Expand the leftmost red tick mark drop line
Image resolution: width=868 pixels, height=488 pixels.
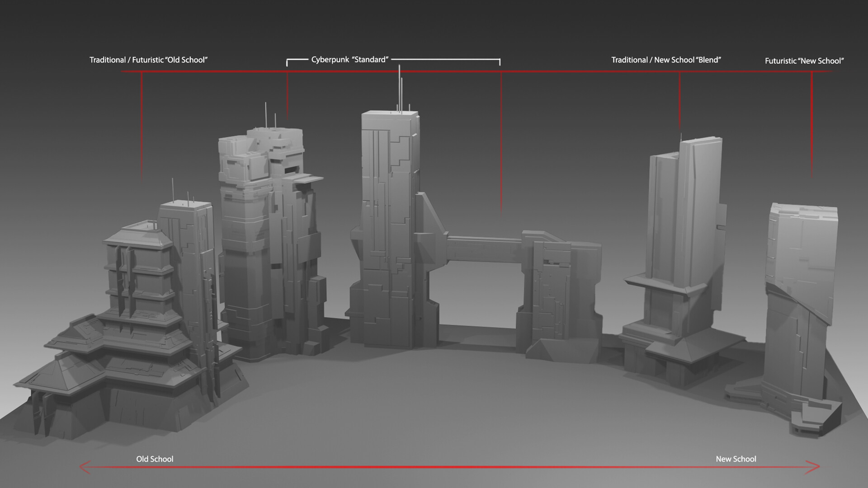click(x=141, y=127)
